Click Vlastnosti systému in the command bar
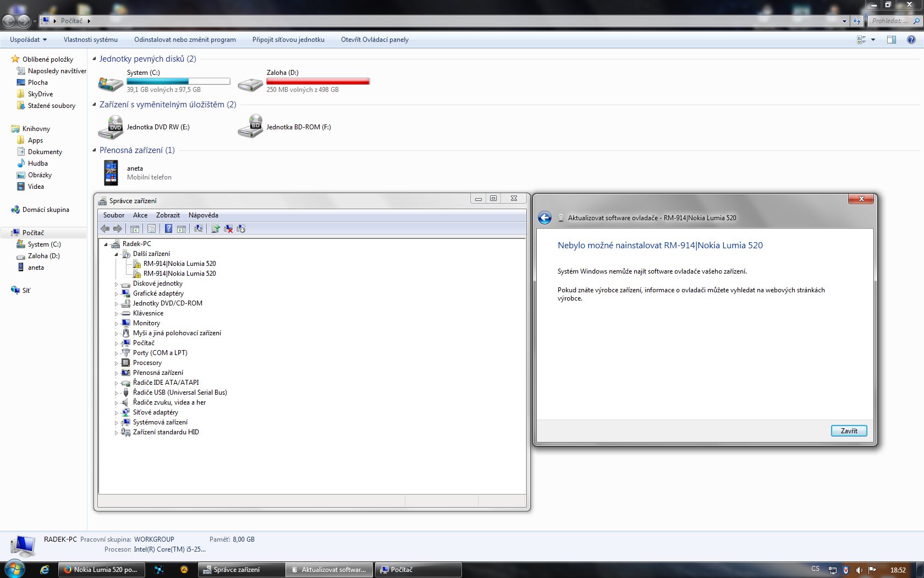The height and width of the screenshot is (578, 924). click(x=91, y=40)
